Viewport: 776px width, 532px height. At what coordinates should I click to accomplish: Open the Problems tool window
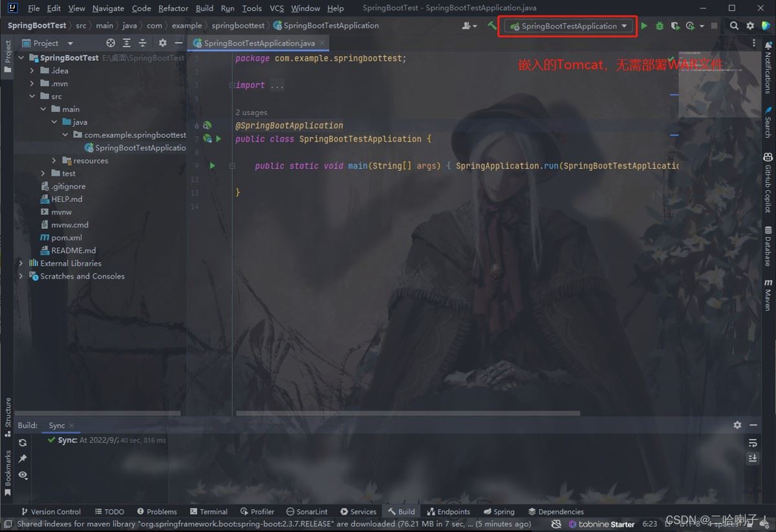(x=156, y=511)
